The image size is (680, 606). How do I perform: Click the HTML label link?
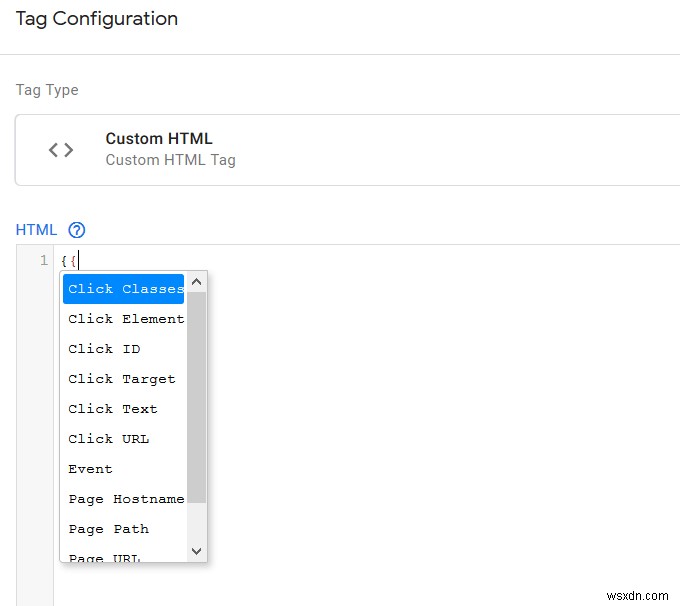(x=36, y=230)
